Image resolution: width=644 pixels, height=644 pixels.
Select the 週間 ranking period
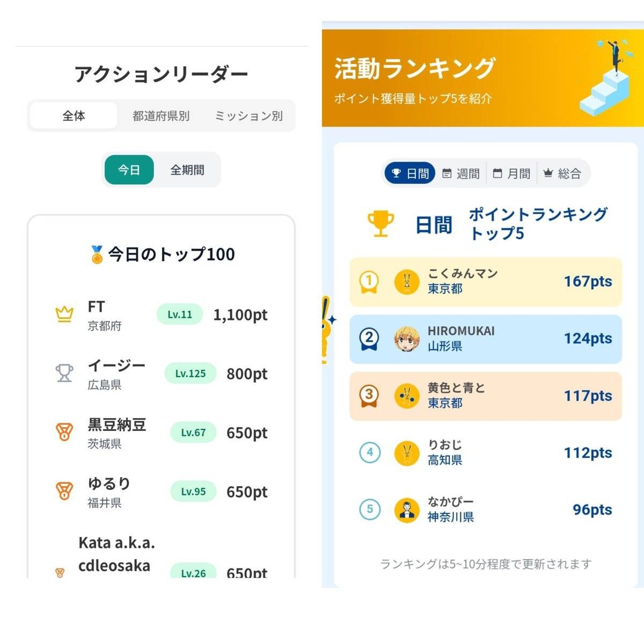click(461, 173)
